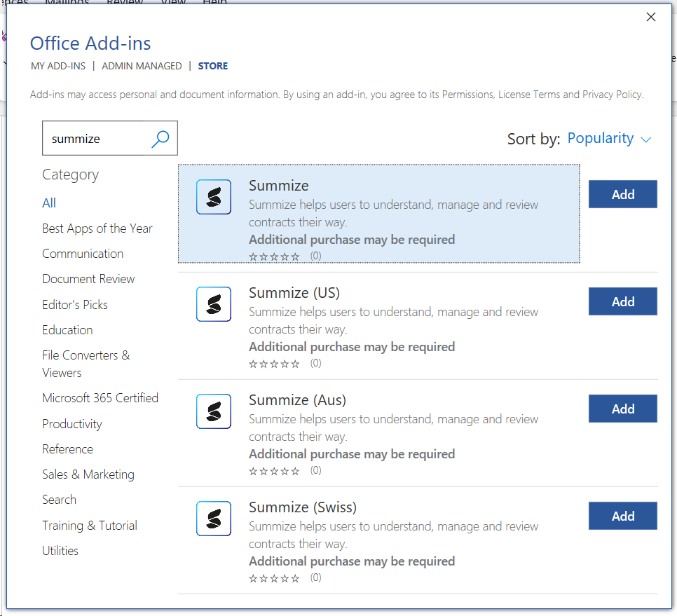Filter by the Editor's Picks category

(x=74, y=304)
